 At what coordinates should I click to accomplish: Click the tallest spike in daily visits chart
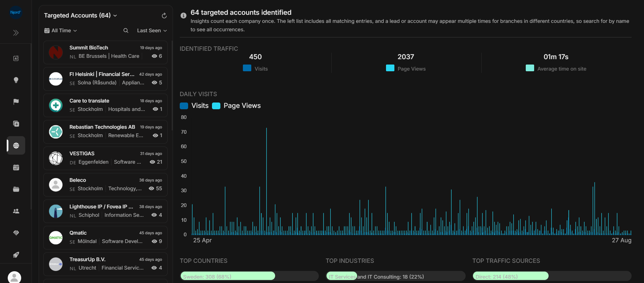266,181
